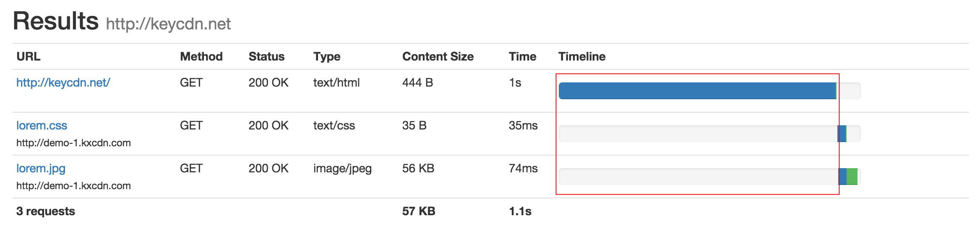Click the Content Size column header
This screenshot has height=227, width=980.
coord(438,57)
